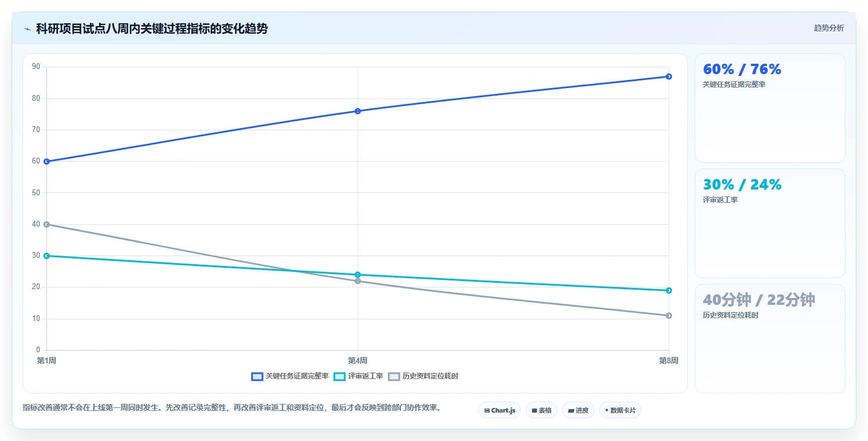Screen dimensions: 868x441
Task: Click the 趋势分析 label in the header
Action: tap(829, 28)
